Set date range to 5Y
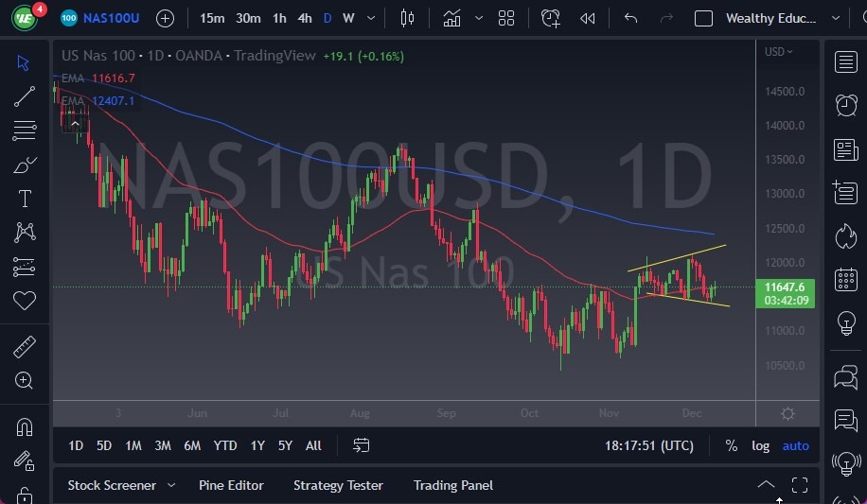This screenshot has height=504, width=867. coord(285,445)
